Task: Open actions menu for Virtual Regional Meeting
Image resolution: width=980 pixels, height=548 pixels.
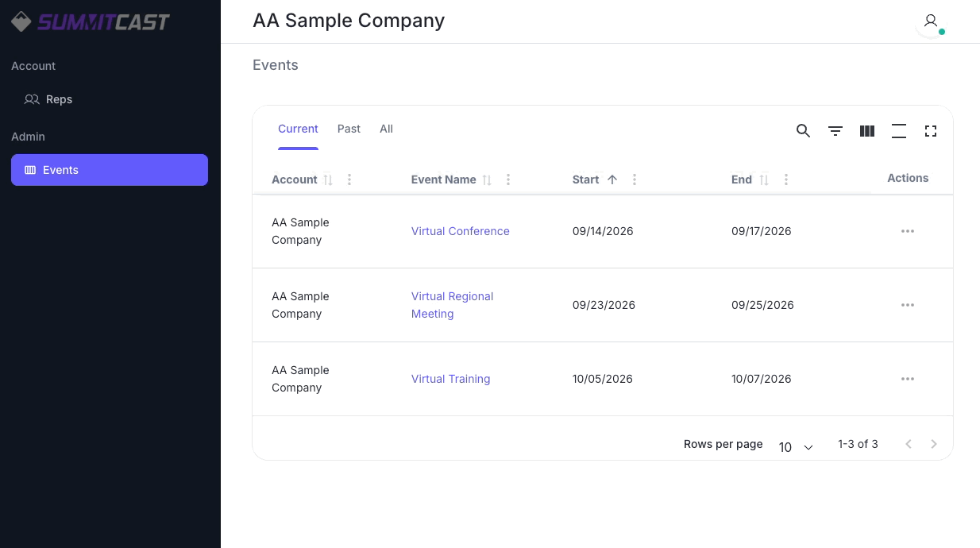Action: (908, 305)
